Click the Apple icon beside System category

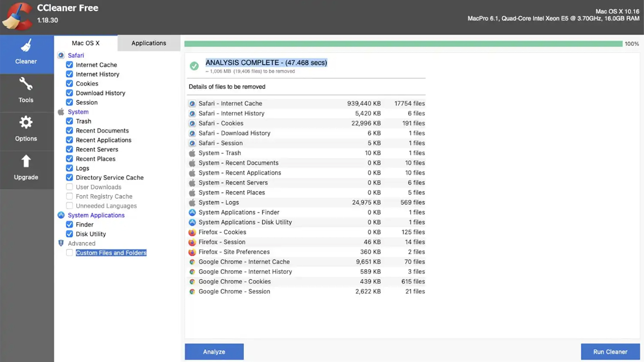point(61,112)
